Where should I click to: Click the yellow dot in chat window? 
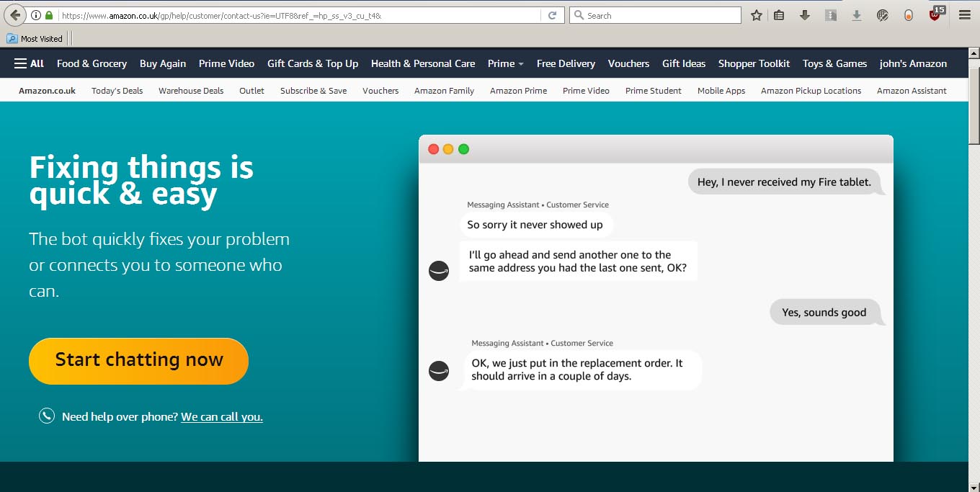(x=448, y=149)
